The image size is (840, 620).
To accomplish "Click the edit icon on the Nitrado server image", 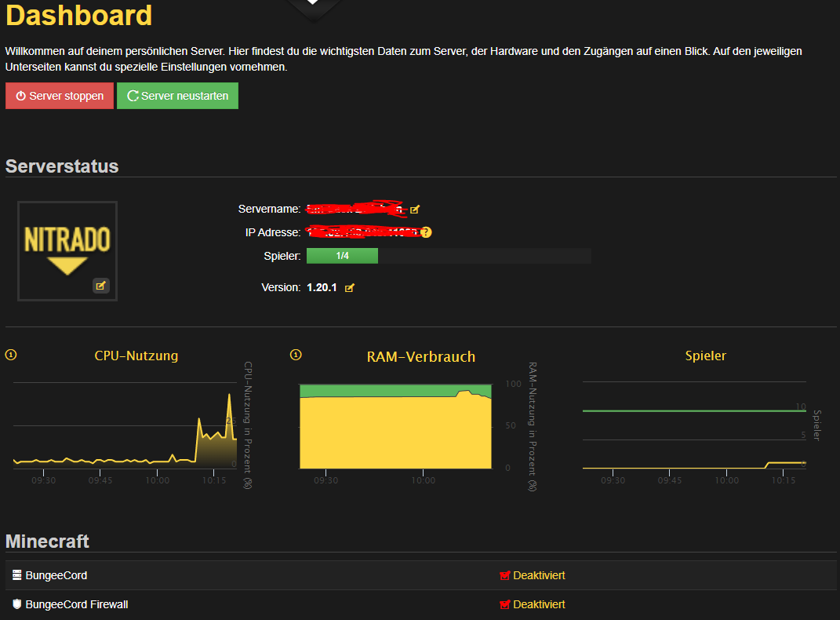I will pyautogui.click(x=101, y=286).
